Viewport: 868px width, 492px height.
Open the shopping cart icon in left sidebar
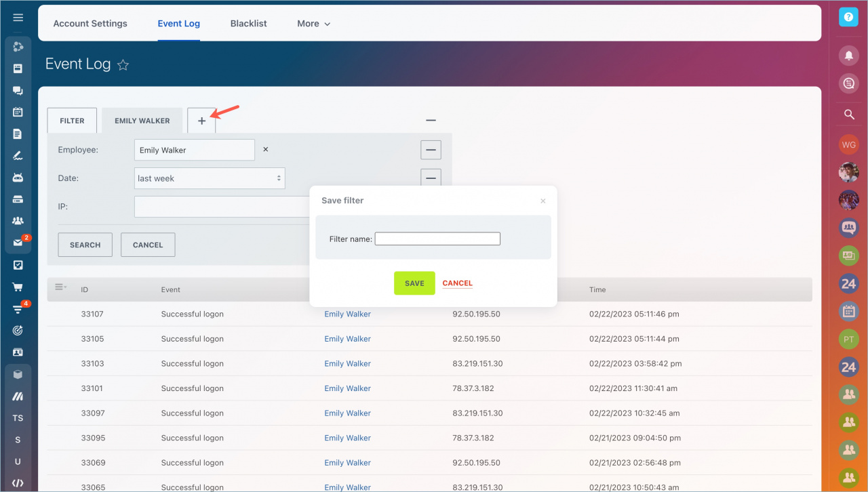coord(18,287)
